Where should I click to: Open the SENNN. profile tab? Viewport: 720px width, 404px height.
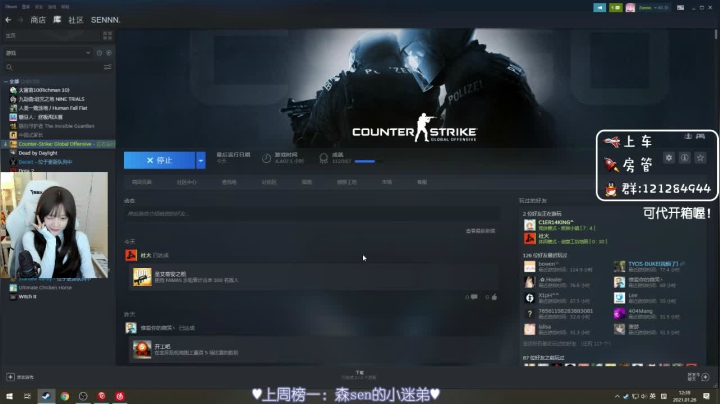click(106, 20)
